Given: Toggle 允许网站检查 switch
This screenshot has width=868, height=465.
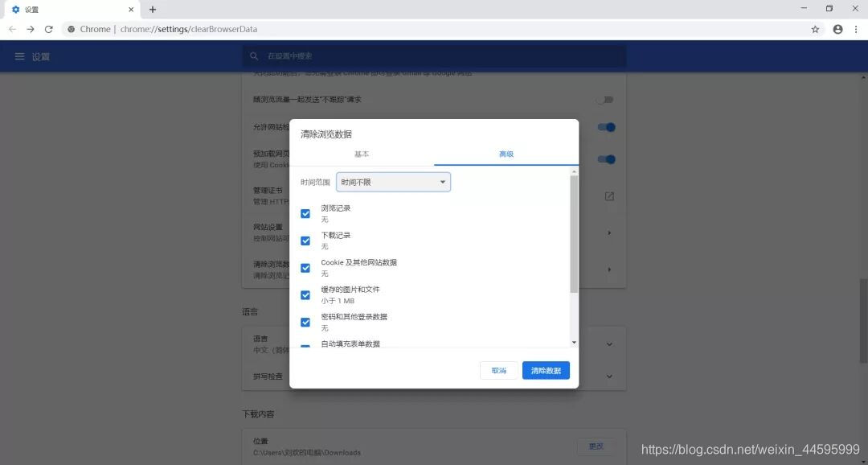Looking at the screenshot, I should 606,127.
